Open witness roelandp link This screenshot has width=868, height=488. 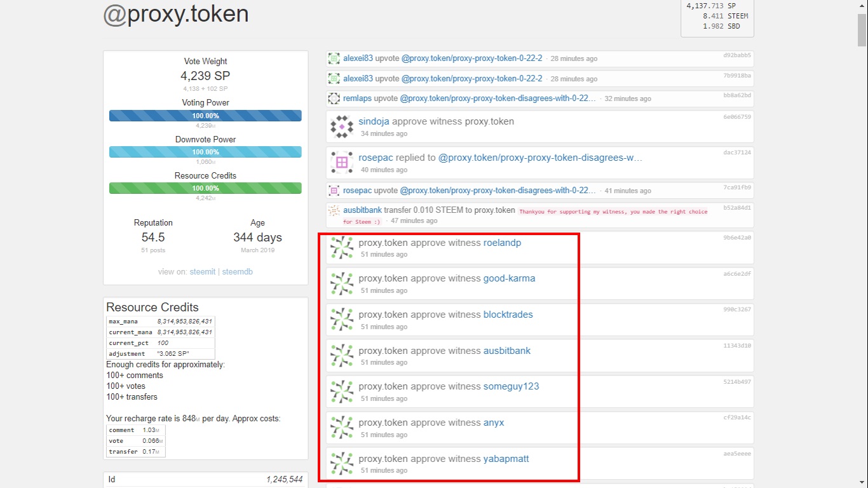[502, 243]
